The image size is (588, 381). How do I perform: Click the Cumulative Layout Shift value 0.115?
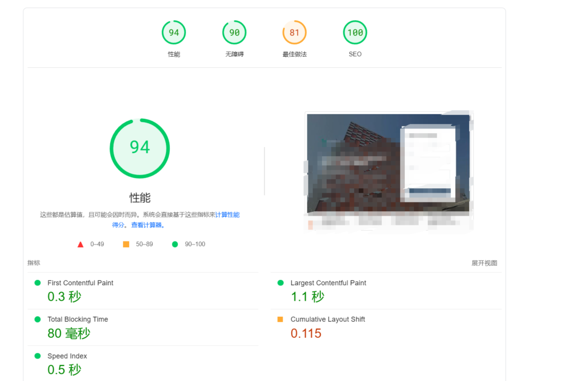pos(306,333)
